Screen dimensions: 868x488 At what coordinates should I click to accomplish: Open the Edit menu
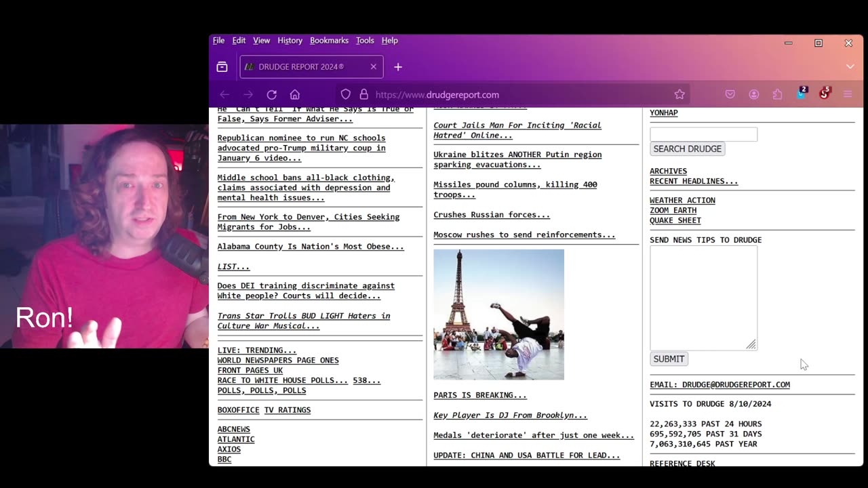tap(239, 41)
